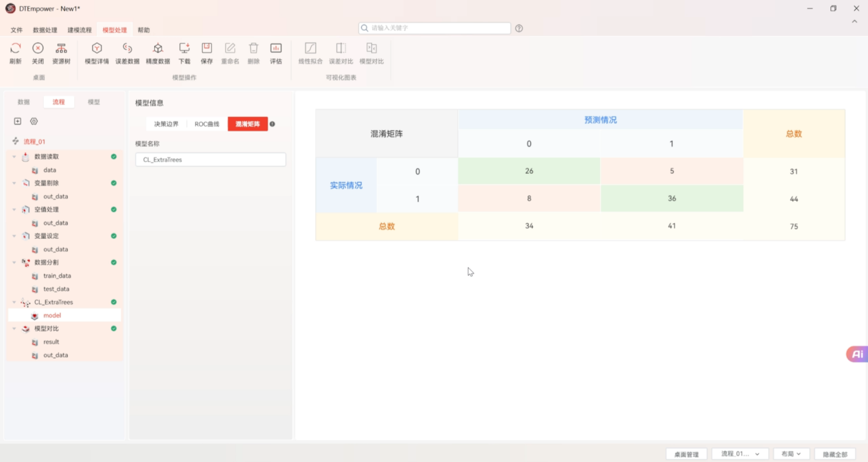This screenshot has width=868, height=462.
Task: Switch to the 模型 panel tab
Action: [94, 102]
